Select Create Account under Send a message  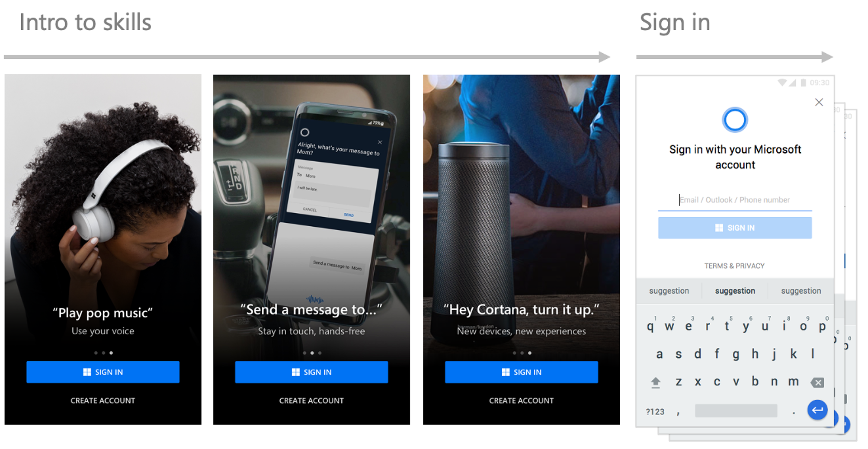pos(311,401)
